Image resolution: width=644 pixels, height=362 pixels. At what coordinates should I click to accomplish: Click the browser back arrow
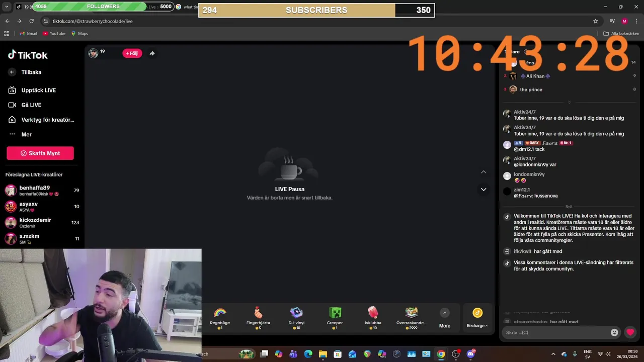pyautogui.click(x=7, y=21)
